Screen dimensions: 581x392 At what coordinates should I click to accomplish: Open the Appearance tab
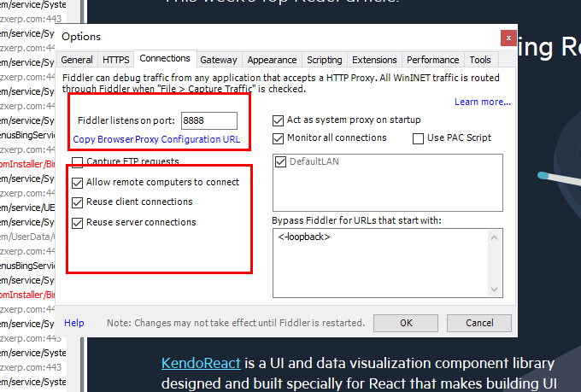[x=272, y=60]
